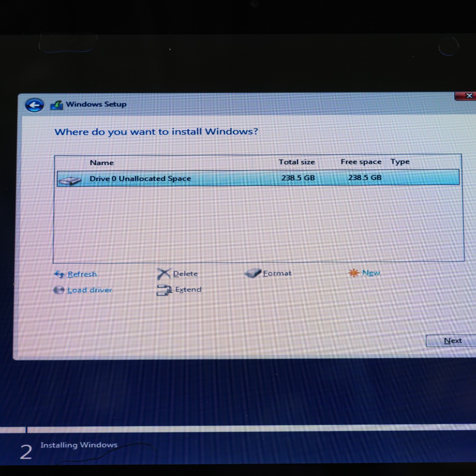Click the Free space column header
The image size is (476, 476).
[361, 162]
